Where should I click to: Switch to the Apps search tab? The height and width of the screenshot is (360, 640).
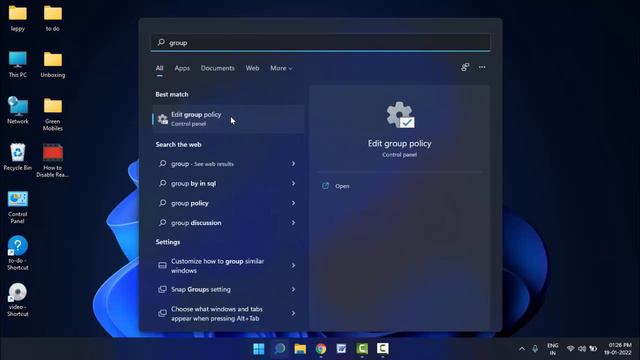click(182, 68)
